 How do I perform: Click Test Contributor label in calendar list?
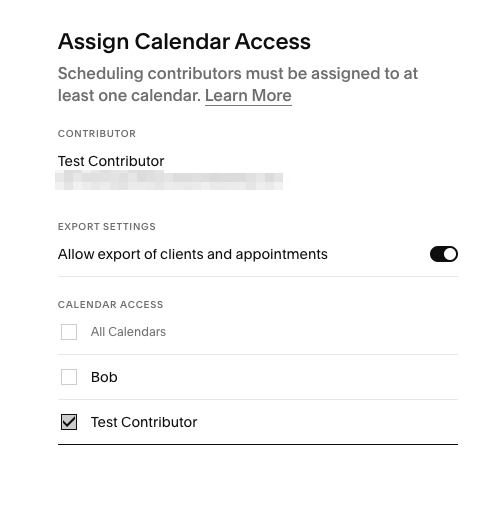pyautogui.click(x=144, y=422)
